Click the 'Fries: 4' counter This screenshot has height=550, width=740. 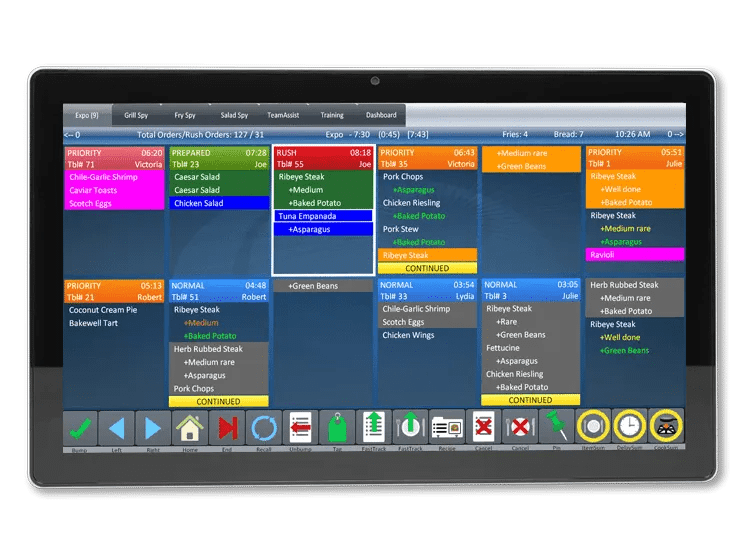coord(515,135)
